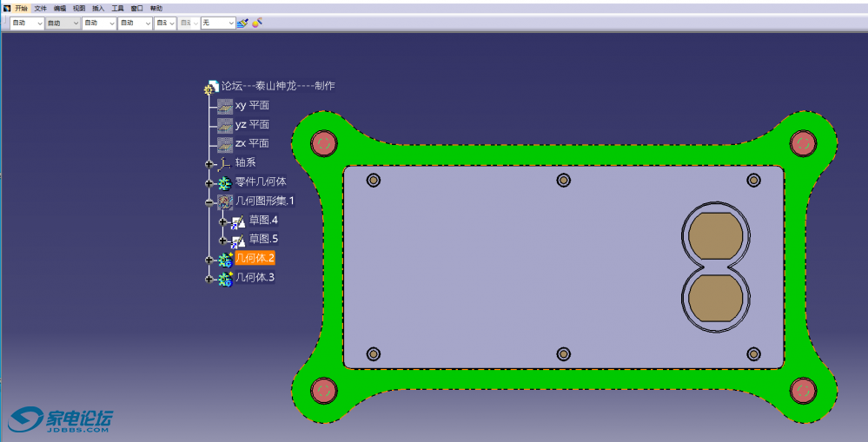Click the graphic properties wizard icon

(x=257, y=23)
